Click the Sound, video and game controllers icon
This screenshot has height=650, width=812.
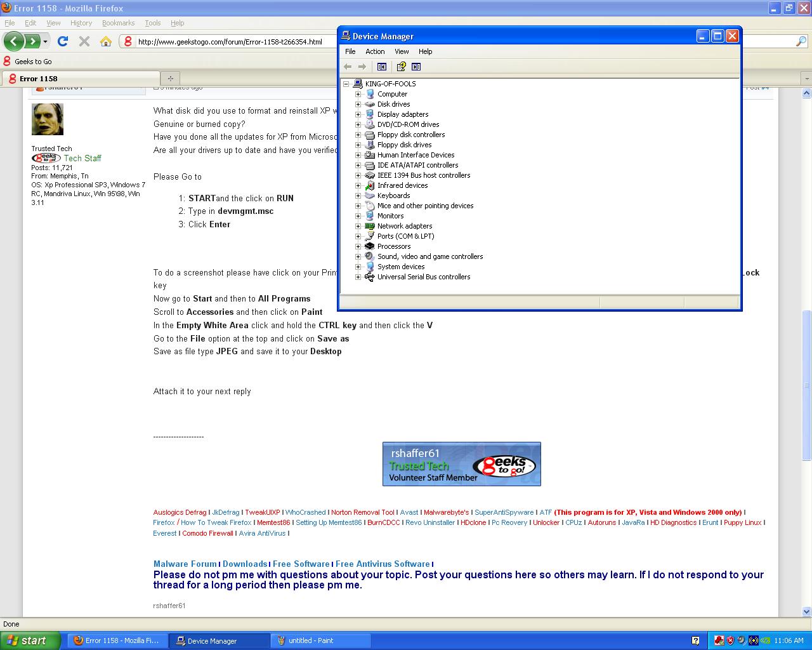coord(370,256)
